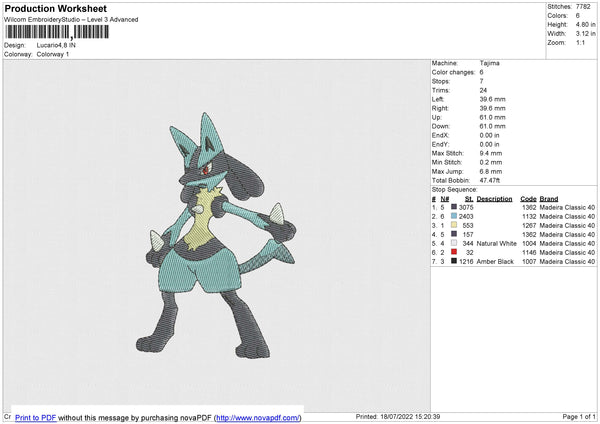Select the Min Stitch value 0.2 mm
The height and width of the screenshot is (424, 600).
pyautogui.click(x=491, y=162)
